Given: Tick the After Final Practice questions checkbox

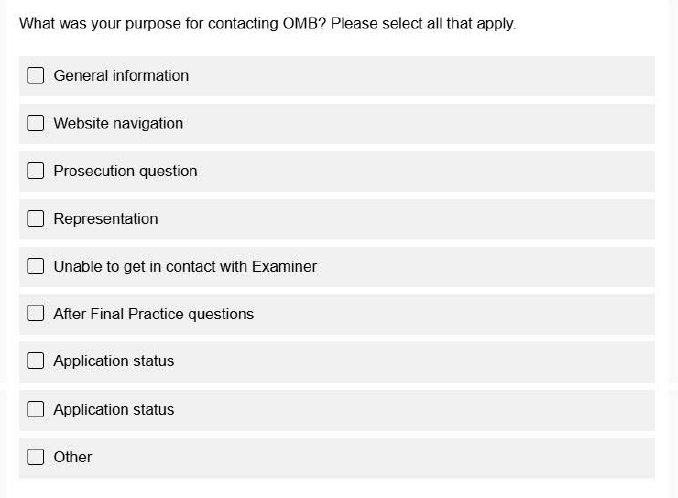Looking at the screenshot, I should (x=36, y=314).
